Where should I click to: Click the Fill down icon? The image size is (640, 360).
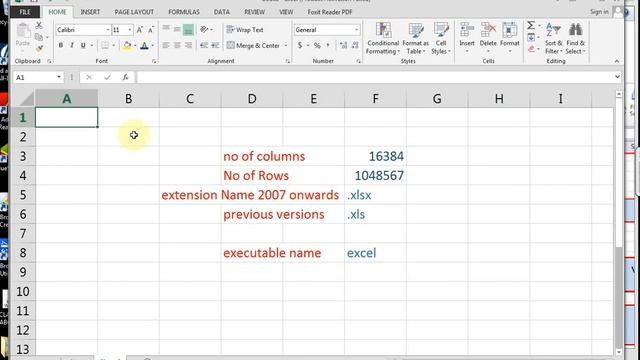tap(531, 38)
